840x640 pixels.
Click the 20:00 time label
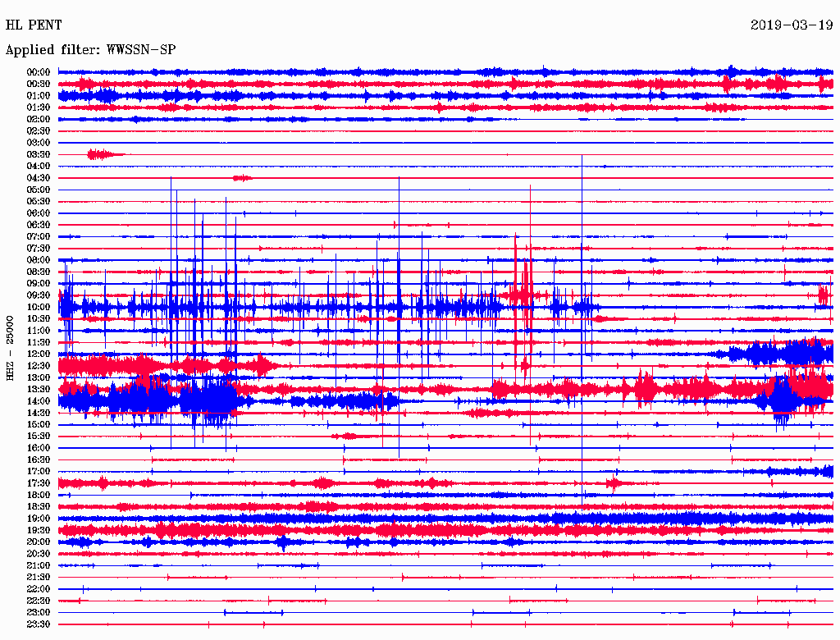39,542
